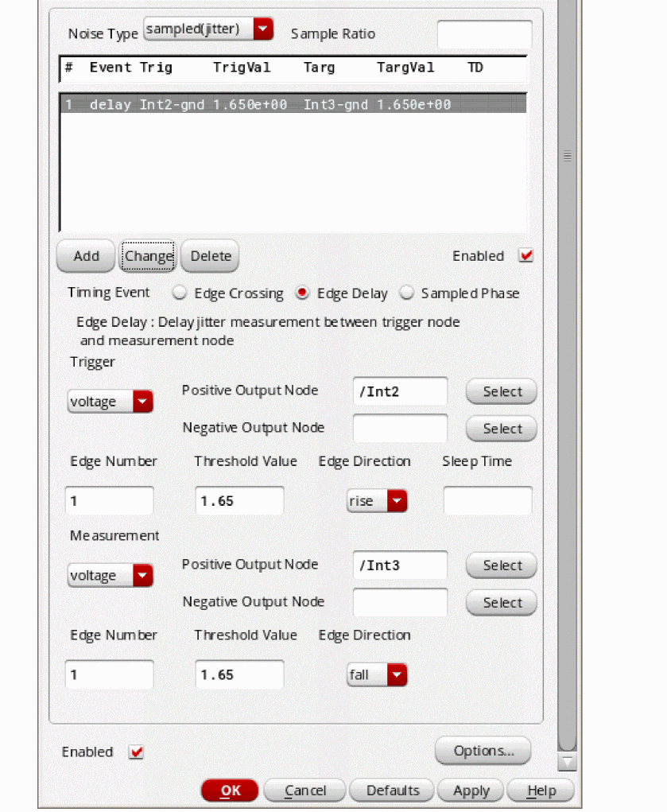Viewport: 667px width, 812px height.
Task: Click Select for Measurement Negative Output Node
Action: click(x=502, y=603)
